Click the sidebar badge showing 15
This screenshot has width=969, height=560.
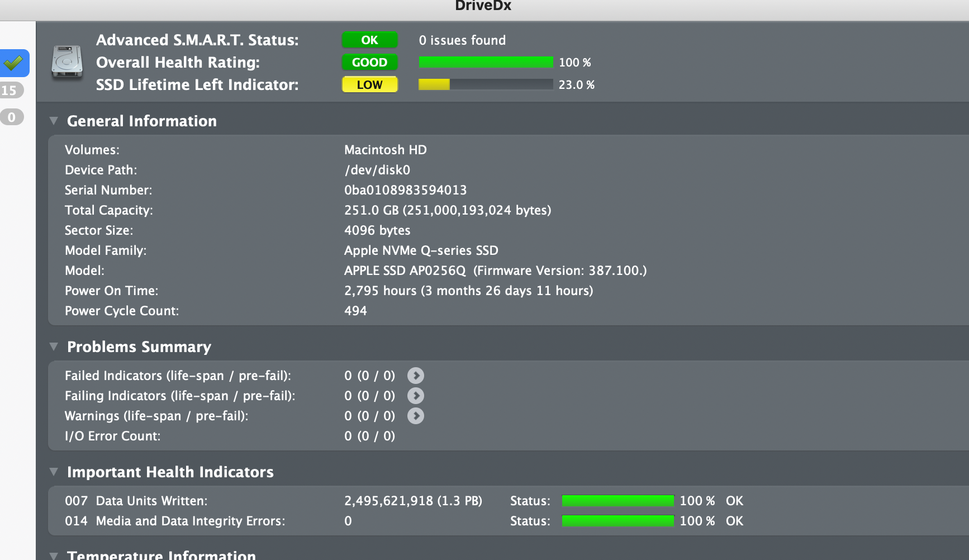[x=10, y=91]
